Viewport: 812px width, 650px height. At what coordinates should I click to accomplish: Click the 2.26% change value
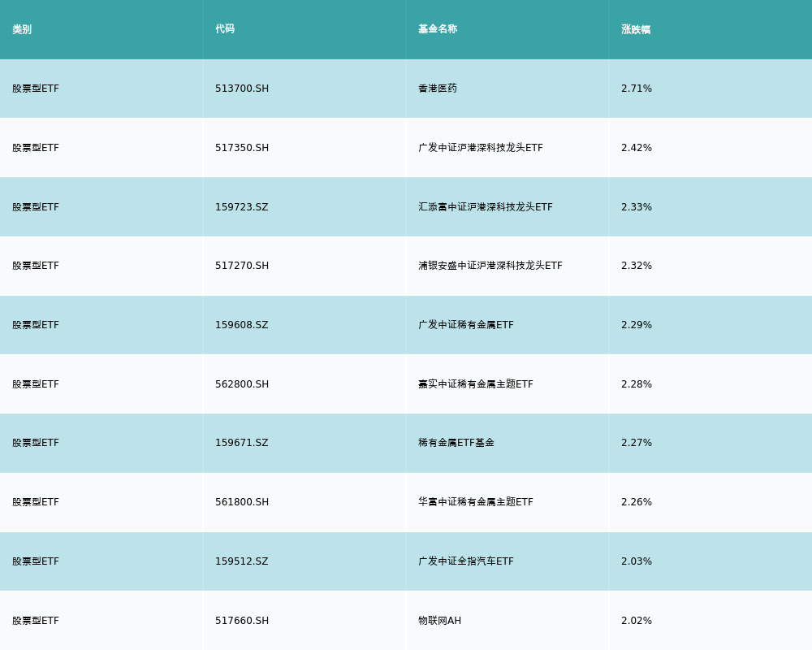pyautogui.click(x=637, y=502)
